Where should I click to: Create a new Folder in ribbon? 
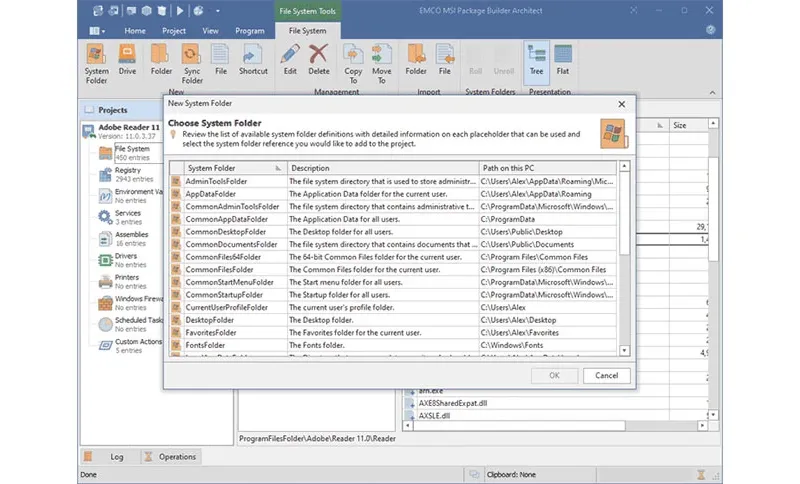tap(161, 60)
